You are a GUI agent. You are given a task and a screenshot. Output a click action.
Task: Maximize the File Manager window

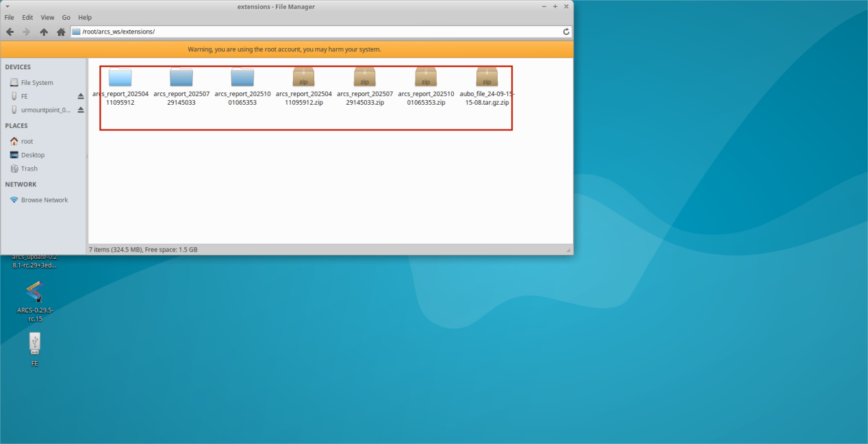[x=554, y=5]
